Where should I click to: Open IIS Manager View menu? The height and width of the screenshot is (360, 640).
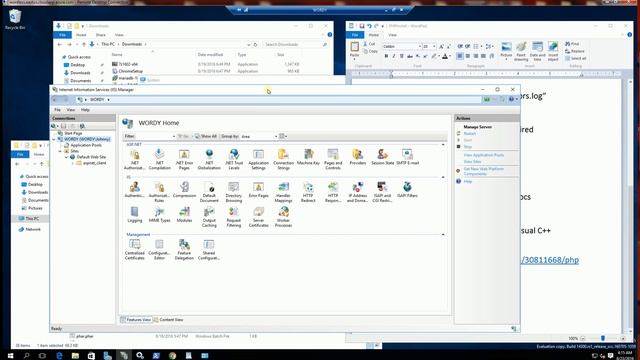(71, 110)
